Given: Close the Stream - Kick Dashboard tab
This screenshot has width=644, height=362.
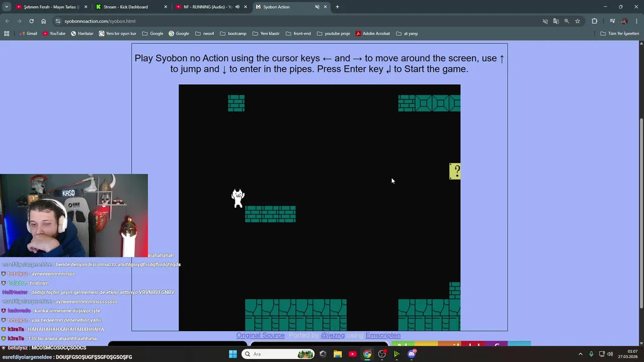Looking at the screenshot, I should 166,7.
